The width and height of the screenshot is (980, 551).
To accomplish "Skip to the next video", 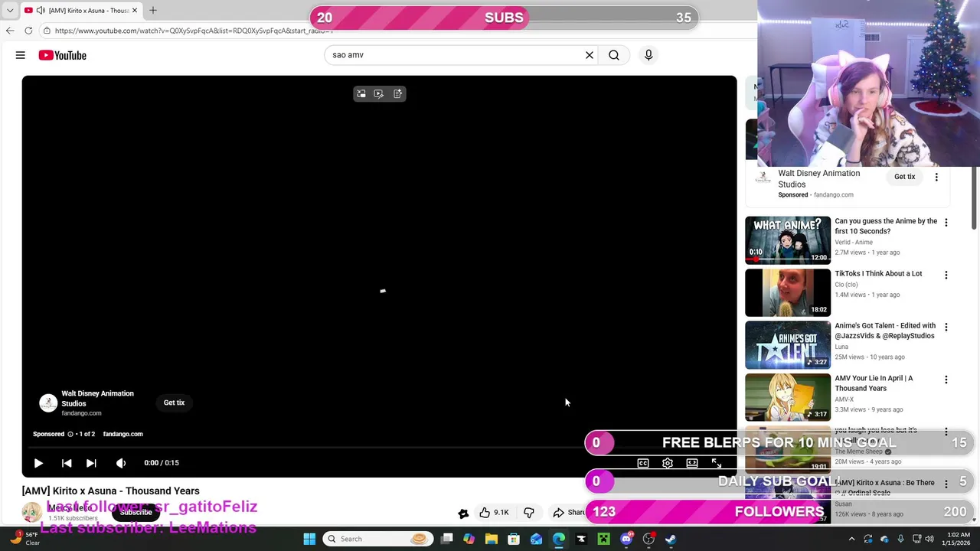I will click(91, 463).
